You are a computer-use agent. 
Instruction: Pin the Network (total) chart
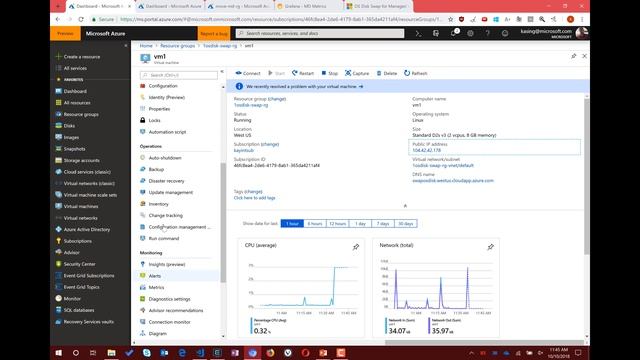pos(491,247)
